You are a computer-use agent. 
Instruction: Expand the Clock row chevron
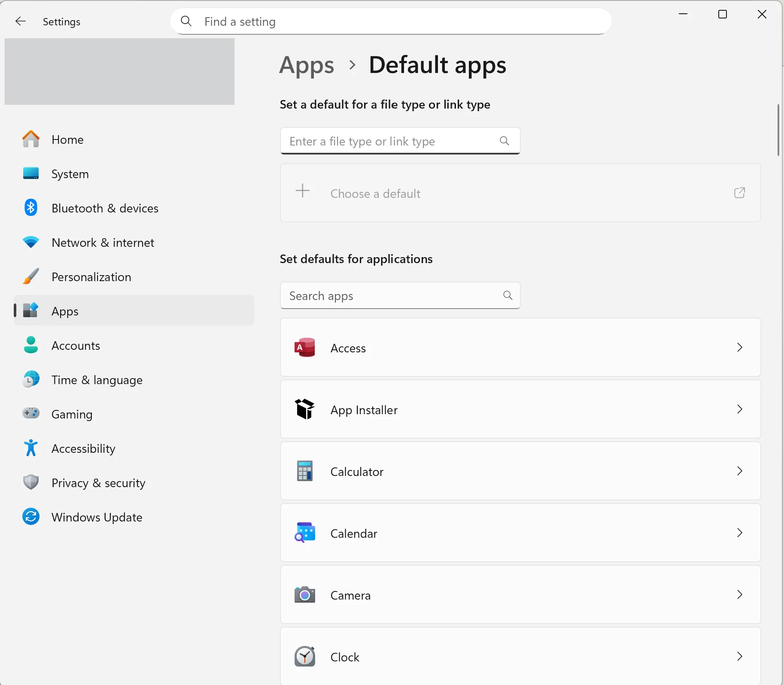pos(739,656)
